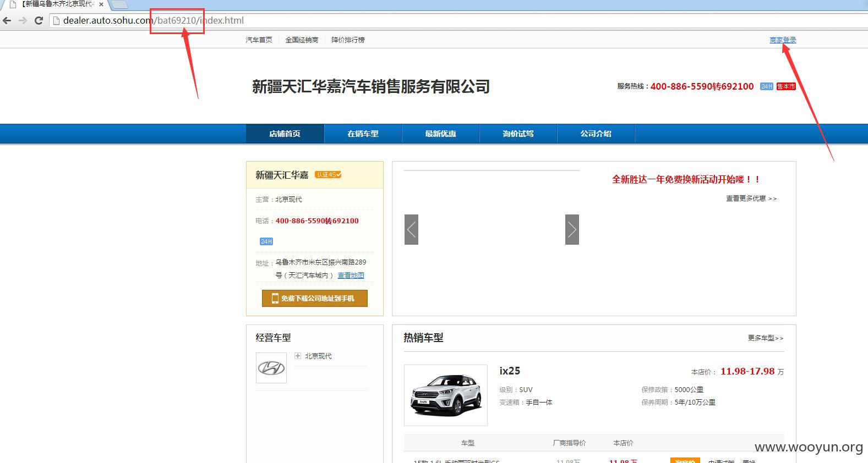868x463 pixels.
Task: Switch to the 询价试驾 tab
Action: pos(518,134)
